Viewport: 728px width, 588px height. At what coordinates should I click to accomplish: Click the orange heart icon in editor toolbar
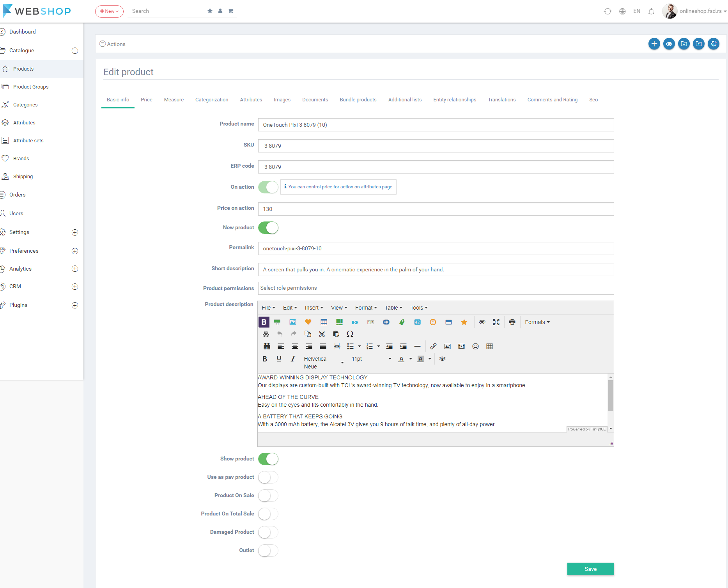[x=308, y=322]
